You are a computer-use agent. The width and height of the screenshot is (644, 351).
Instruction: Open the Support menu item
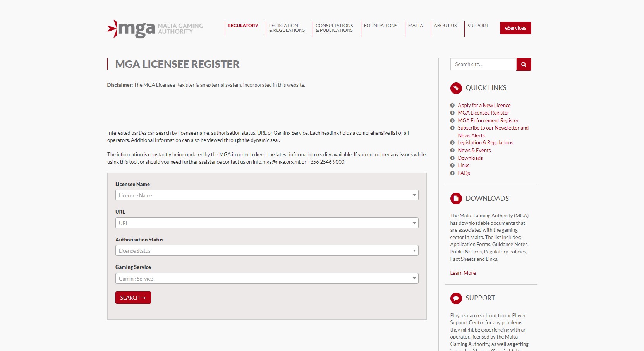click(478, 26)
